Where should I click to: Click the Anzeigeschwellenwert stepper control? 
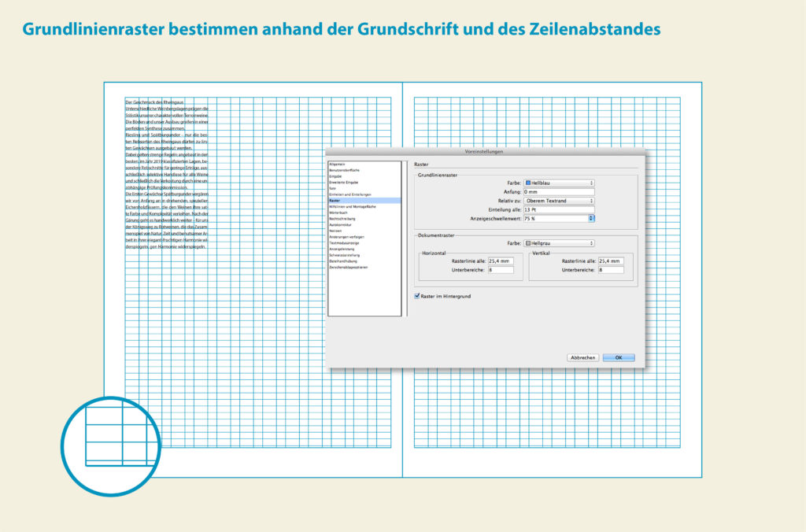pyautogui.click(x=592, y=218)
